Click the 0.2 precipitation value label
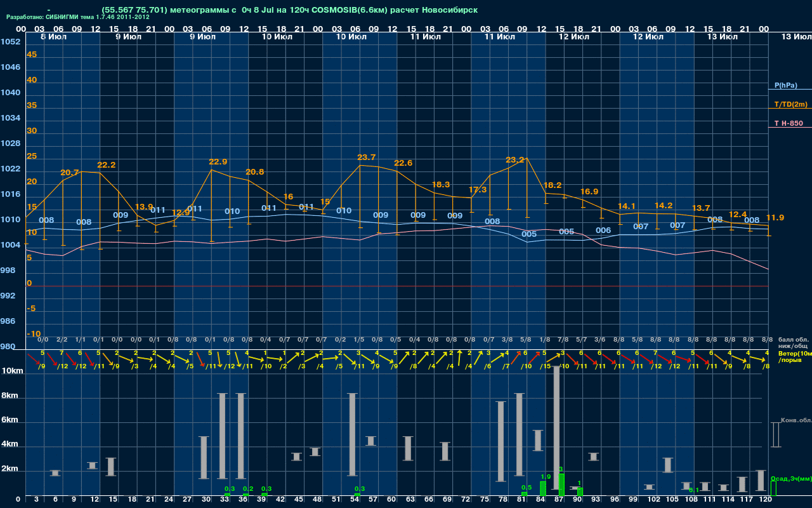 click(248, 489)
